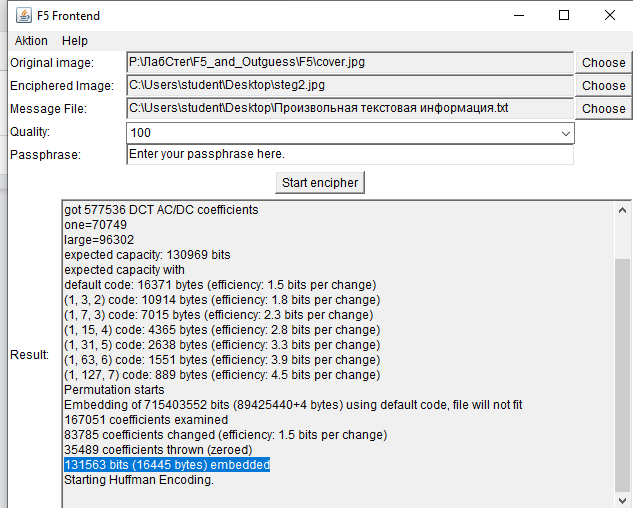Click '167051 coefficients examined' line
This screenshot has height=508, width=633.
[x=146, y=420]
